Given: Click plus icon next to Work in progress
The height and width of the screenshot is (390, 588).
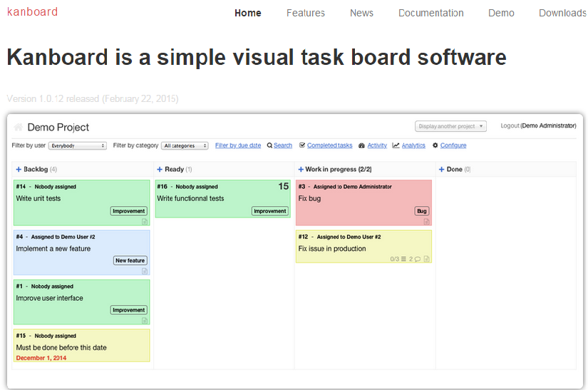Looking at the screenshot, I should 301,170.
